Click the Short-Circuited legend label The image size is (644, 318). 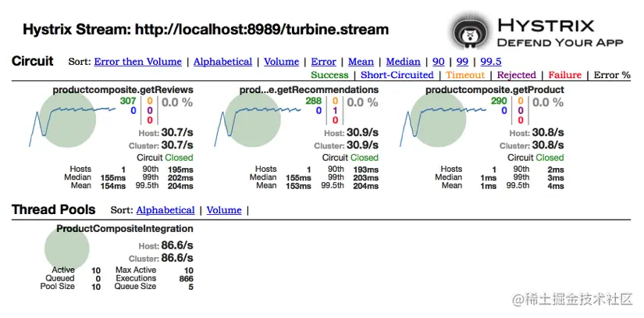pos(397,75)
